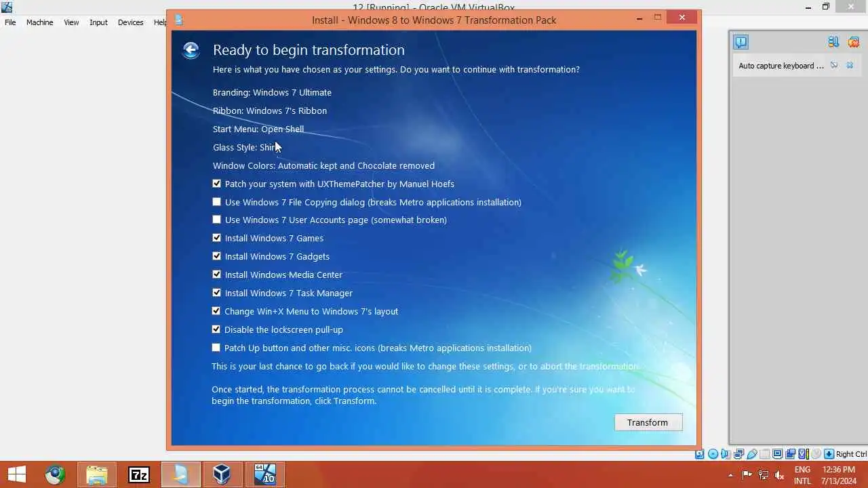Screen dimensions: 868x488
Task: Click VirtualBox network status icon
Action: tap(738, 454)
